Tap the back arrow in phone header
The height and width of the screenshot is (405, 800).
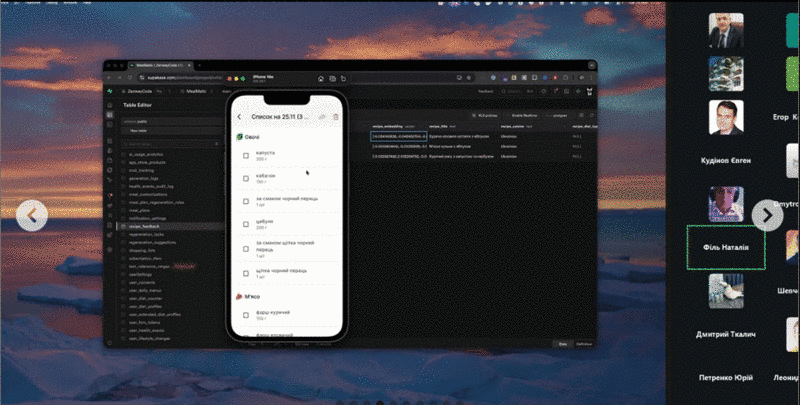click(239, 117)
